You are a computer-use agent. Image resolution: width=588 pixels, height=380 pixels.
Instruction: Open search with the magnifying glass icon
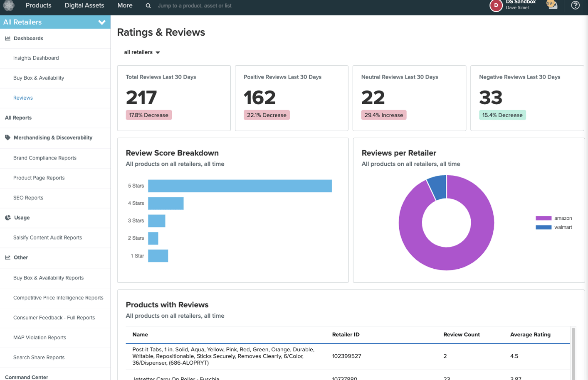click(147, 5)
